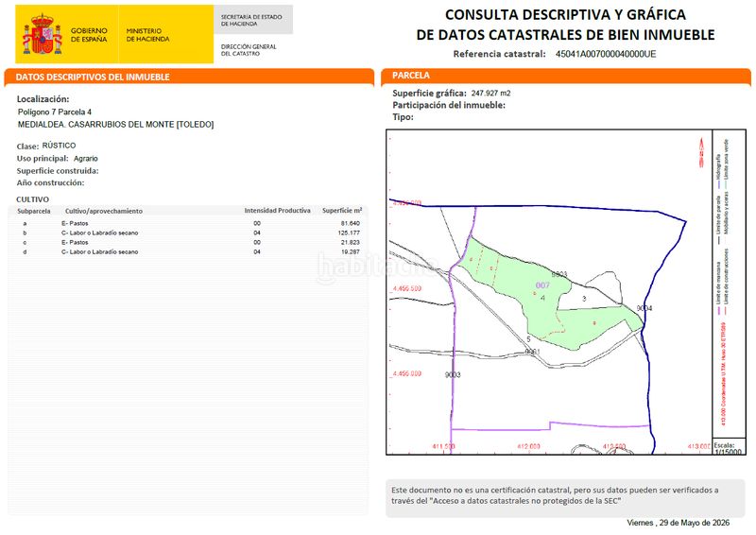Image resolution: width=756 pixels, height=535 pixels.
Task: Select the date 'Viernes, 29 de Mayo de 2026'
Action: [678, 523]
